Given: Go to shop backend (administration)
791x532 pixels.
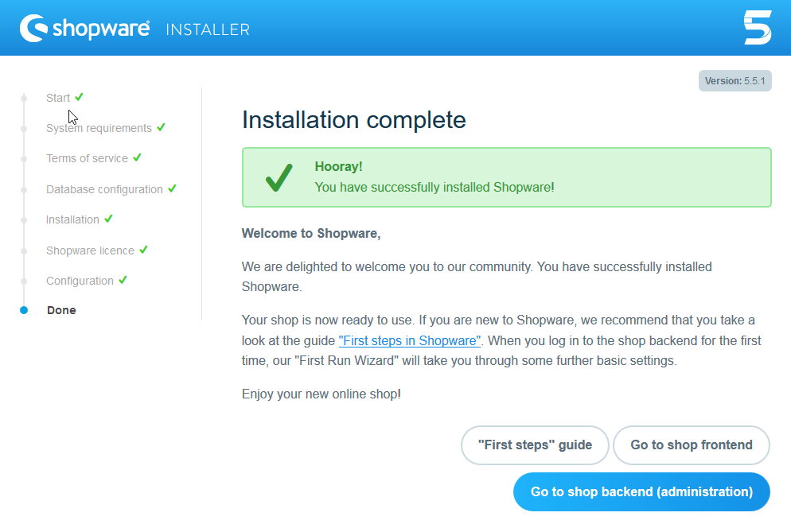Looking at the screenshot, I should (x=641, y=491).
